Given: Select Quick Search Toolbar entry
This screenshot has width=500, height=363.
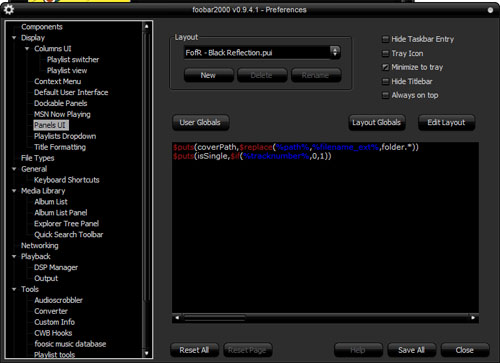Looking at the screenshot, I should tap(69, 235).
